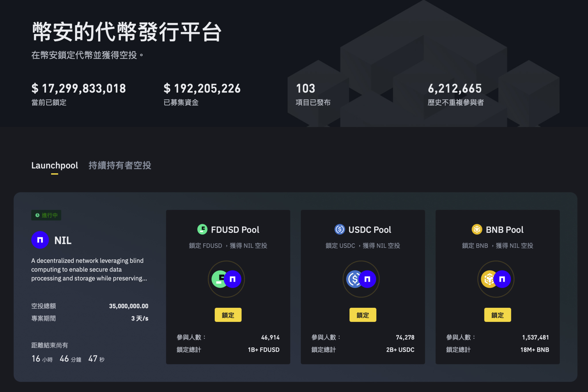Screen dimensions: 588x392
Task: Click the 鎖定 button in FDUSD Pool
Action: coord(228,315)
